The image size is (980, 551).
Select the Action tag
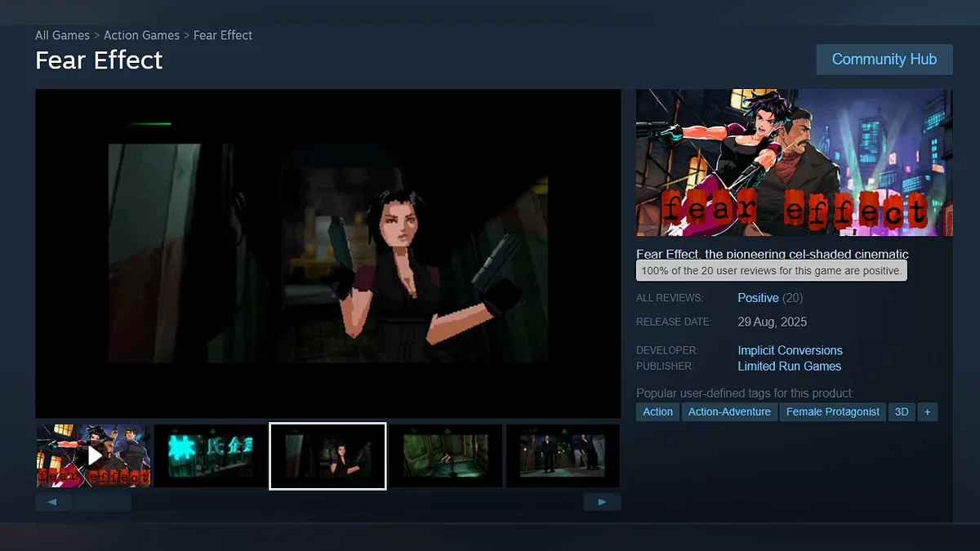click(657, 412)
